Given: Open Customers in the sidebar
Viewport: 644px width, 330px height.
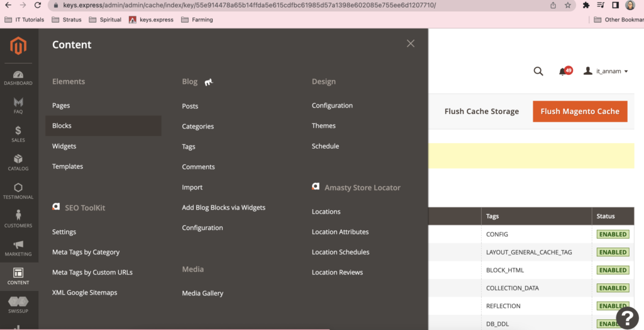Looking at the screenshot, I should [x=18, y=219].
